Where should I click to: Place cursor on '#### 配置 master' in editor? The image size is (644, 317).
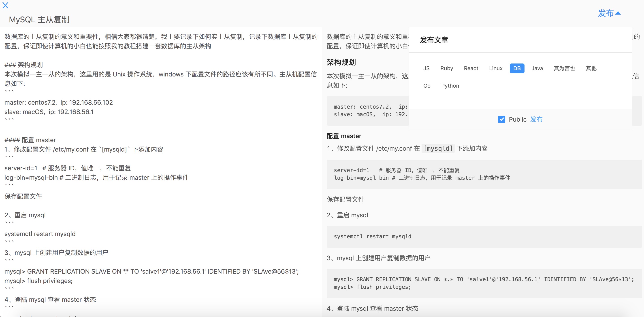(x=30, y=140)
